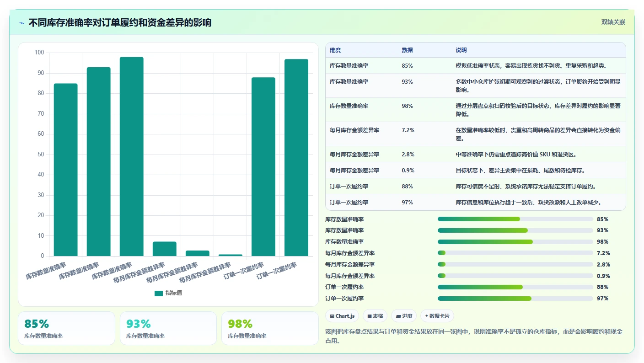
Task: Click the 100 label on the chart's y-axis
Action: pyautogui.click(x=39, y=53)
